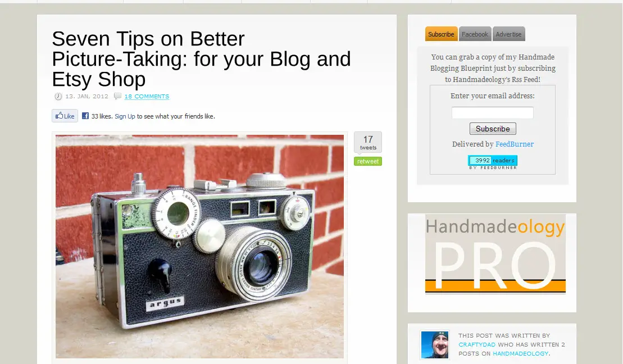This screenshot has width=623, height=364.
Task: Click the Subscribe submit button
Action: 493,129
